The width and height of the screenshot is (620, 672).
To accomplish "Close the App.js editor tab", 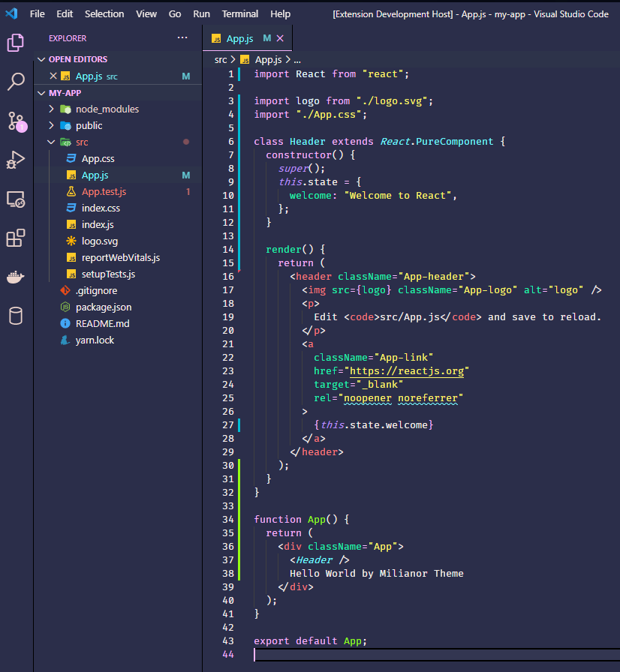I will click(280, 38).
